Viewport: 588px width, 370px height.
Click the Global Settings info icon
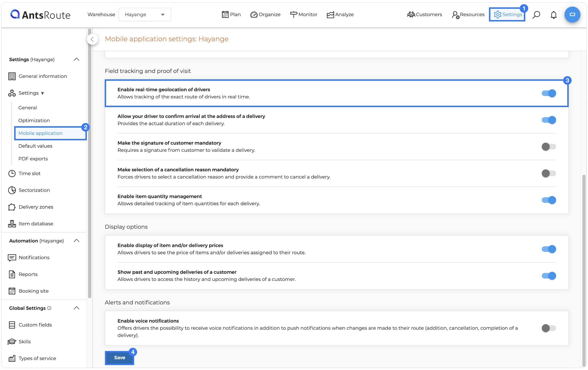pos(49,308)
